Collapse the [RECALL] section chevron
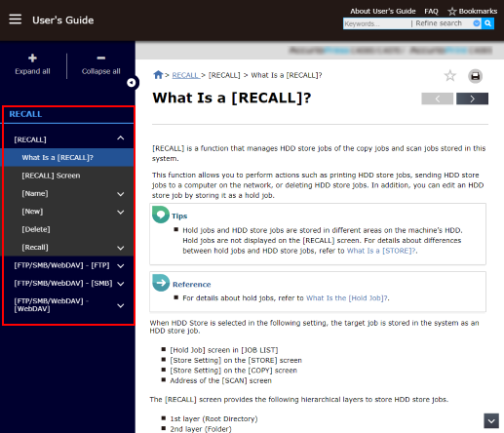 click(121, 138)
